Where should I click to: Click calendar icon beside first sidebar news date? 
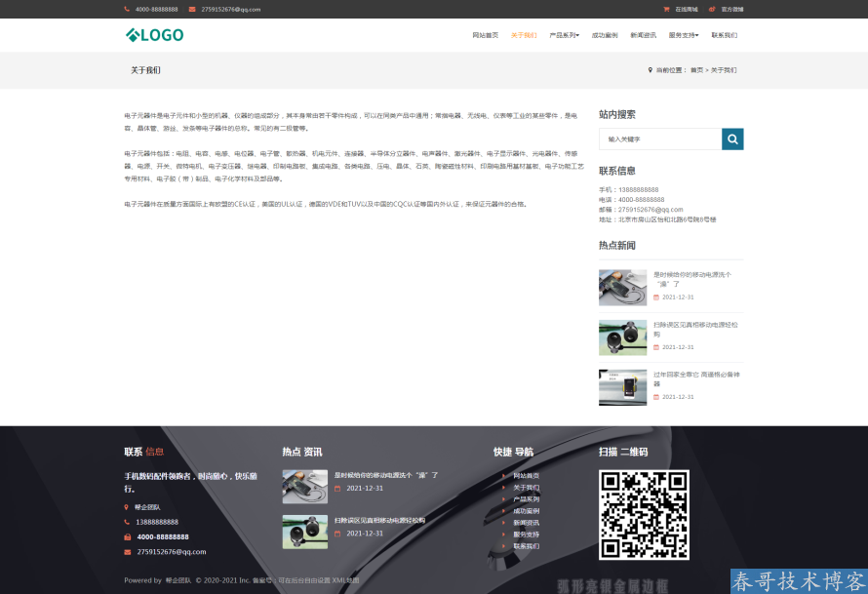tap(656, 297)
